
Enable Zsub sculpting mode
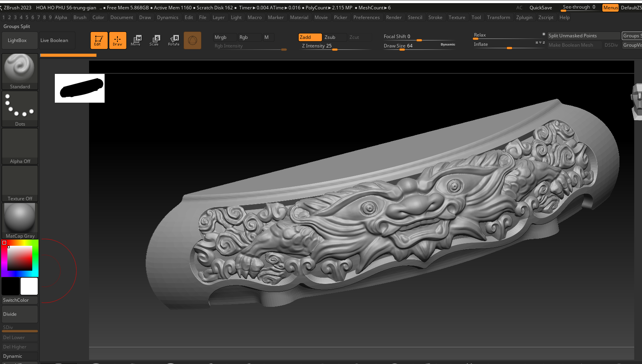334,37
